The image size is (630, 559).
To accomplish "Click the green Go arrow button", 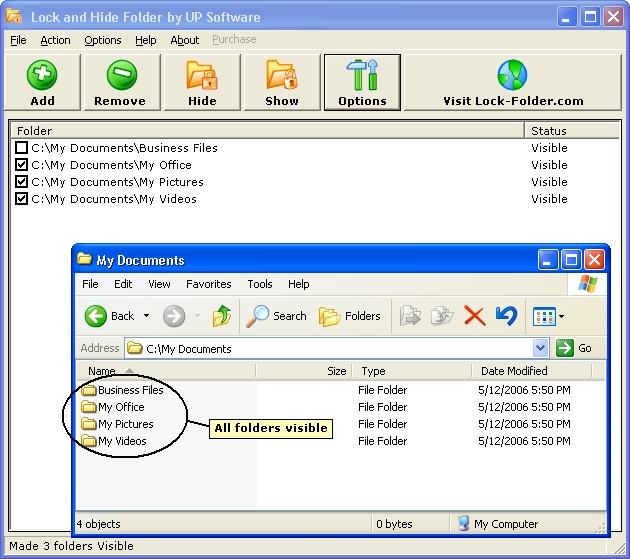I will (x=565, y=348).
